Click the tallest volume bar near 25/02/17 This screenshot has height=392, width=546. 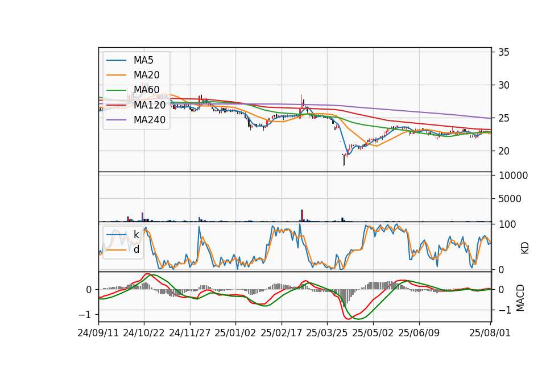[302, 216]
